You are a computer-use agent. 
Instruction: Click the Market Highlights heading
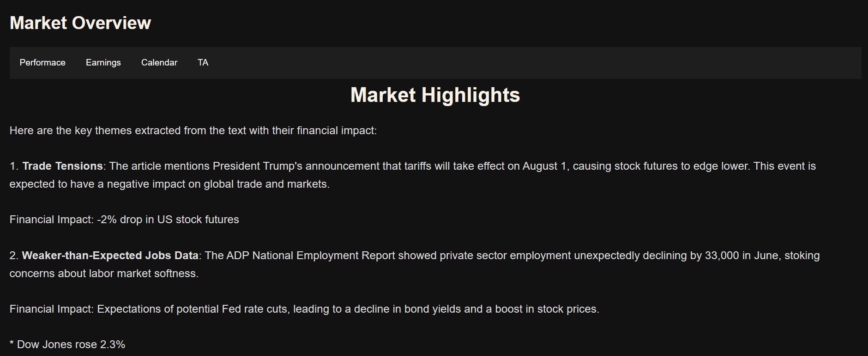point(435,95)
